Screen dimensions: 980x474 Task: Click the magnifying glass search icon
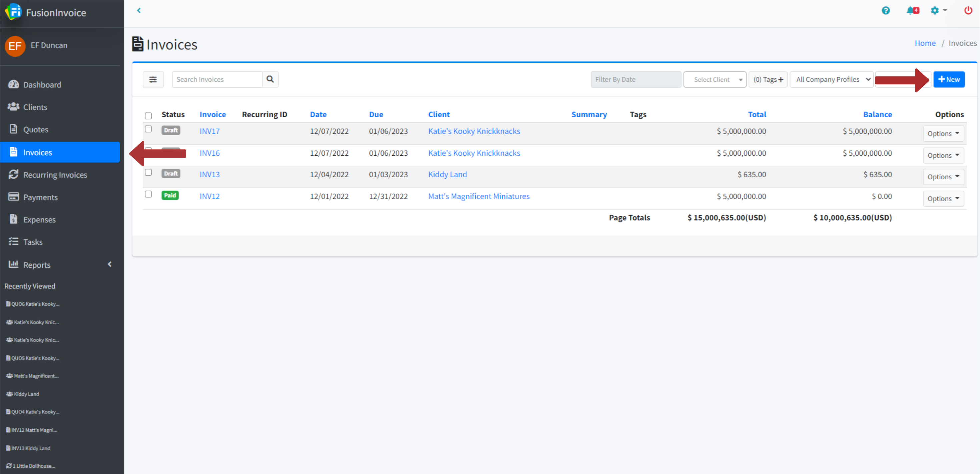click(270, 79)
